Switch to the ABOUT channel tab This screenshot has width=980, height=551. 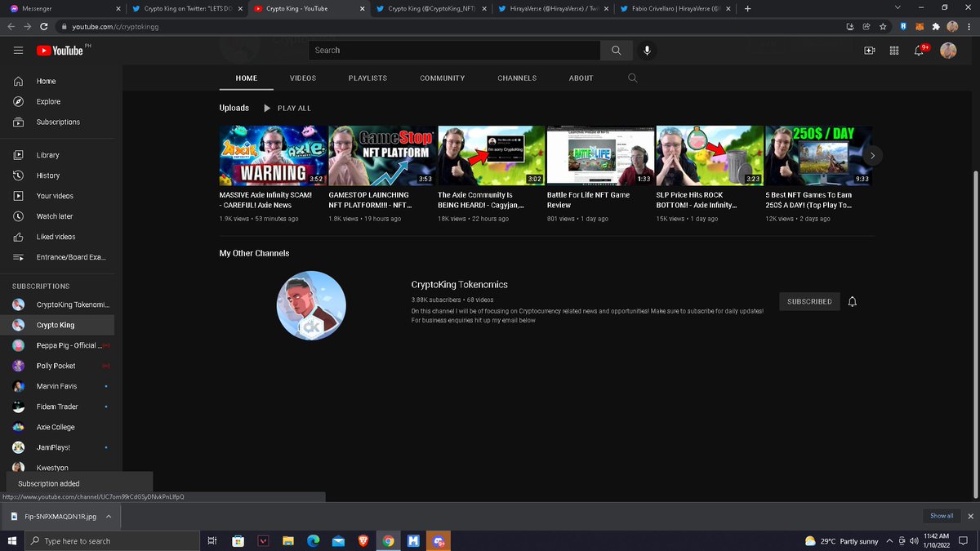click(x=581, y=78)
